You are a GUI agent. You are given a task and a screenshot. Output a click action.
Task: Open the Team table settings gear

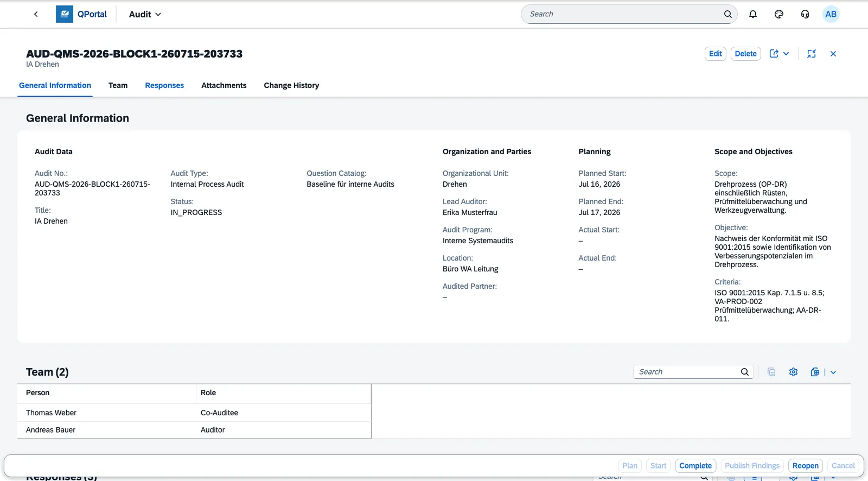coord(793,372)
